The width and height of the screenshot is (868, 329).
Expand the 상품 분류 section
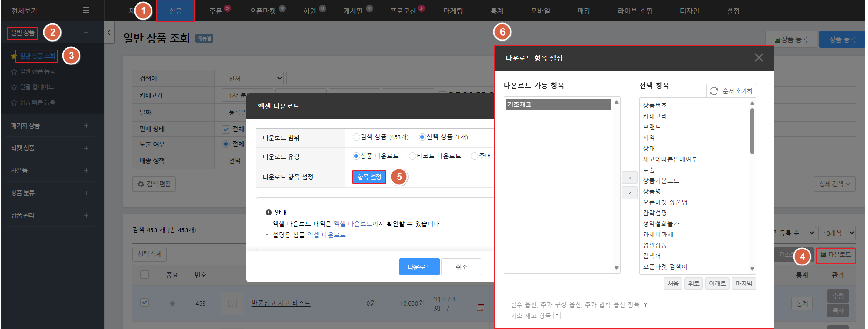click(x=86, y=193)
